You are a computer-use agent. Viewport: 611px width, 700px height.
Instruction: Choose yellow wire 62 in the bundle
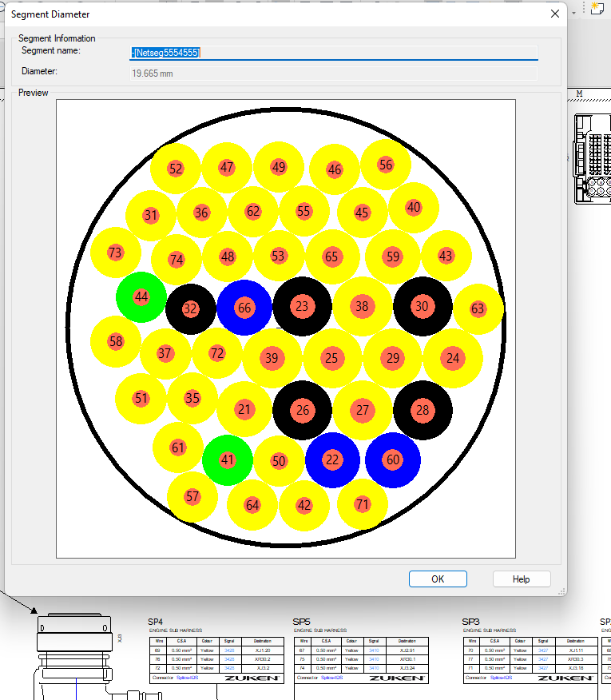[x=253, y=211]
